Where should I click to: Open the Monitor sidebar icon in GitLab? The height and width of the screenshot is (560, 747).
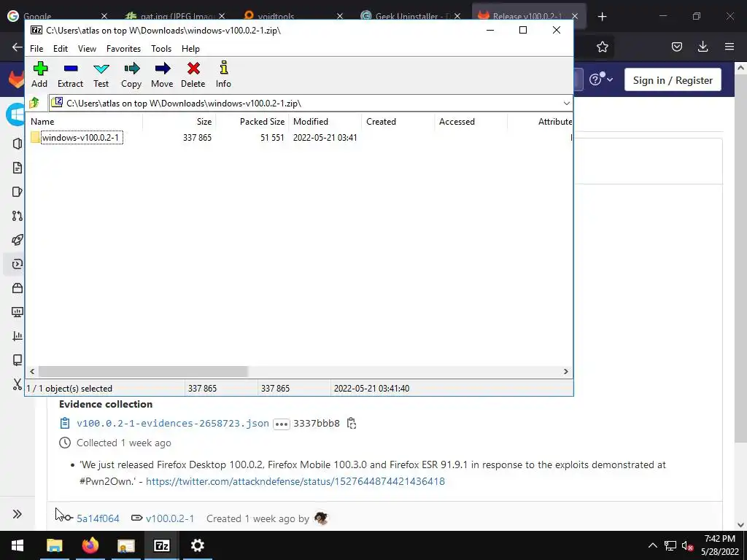pos(18,312)
